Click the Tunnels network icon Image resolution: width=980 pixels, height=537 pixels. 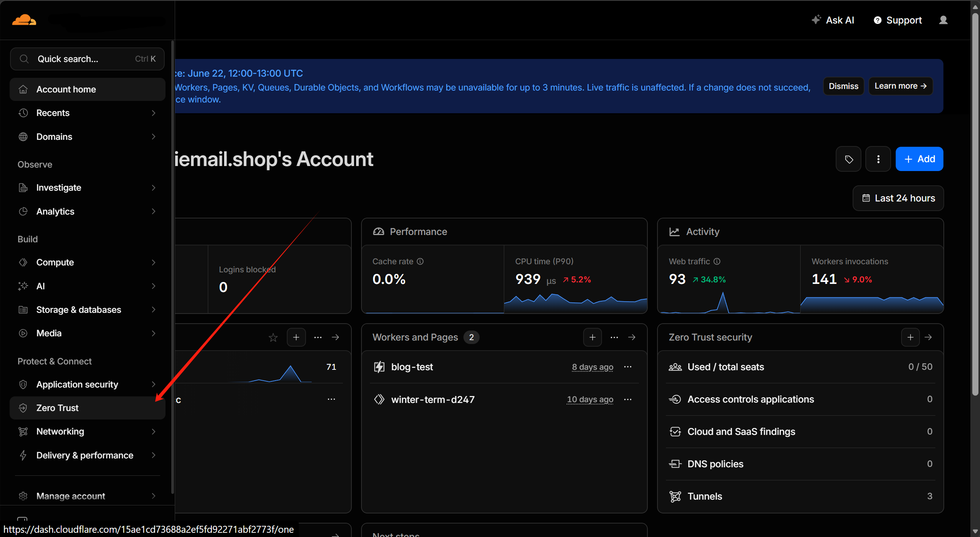(x=675, y=496)
